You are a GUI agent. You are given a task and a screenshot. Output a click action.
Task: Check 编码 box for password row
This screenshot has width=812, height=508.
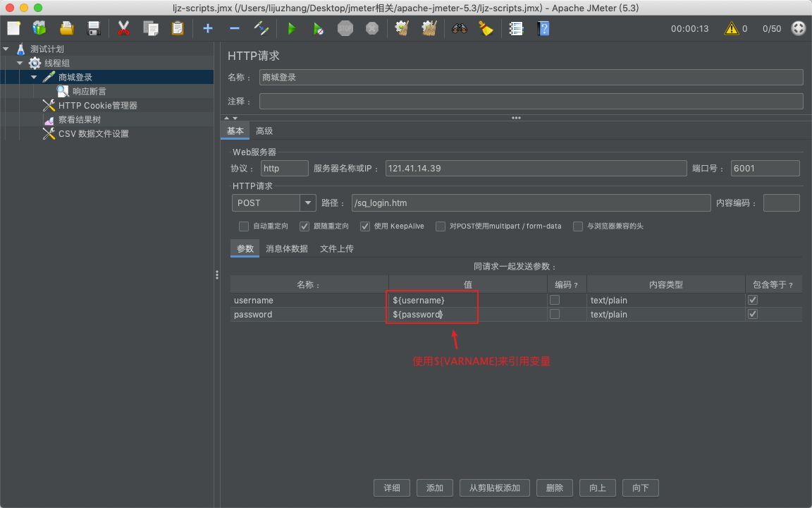click(555, 314)
